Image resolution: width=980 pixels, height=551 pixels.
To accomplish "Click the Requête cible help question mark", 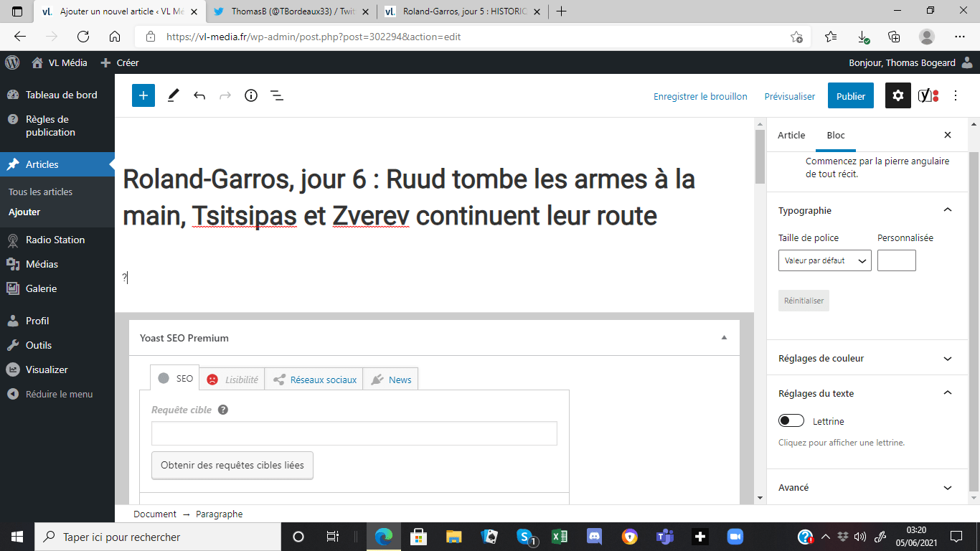I will point(223,410).
